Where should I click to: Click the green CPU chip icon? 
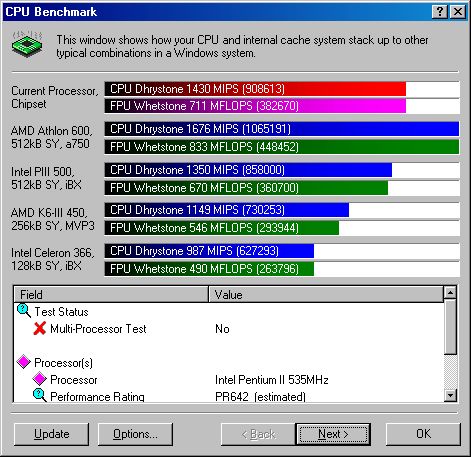[27, 44]
